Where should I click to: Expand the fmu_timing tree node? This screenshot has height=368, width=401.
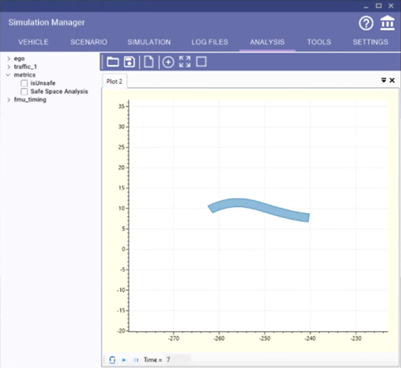(9, 100)
